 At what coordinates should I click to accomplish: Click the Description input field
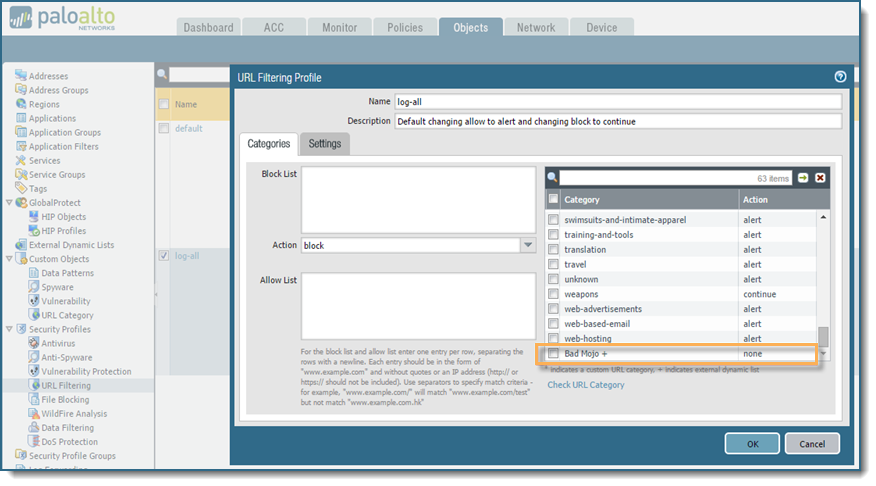pyautogui.click(x=618, y=121)
